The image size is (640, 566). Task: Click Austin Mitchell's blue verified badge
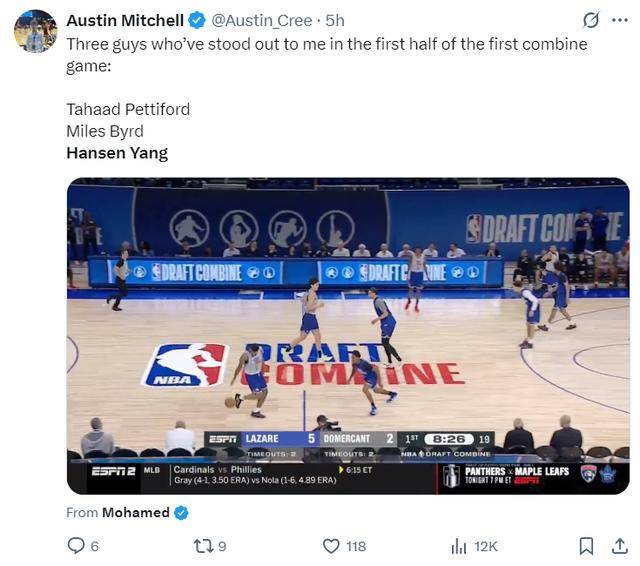[197, 20]
